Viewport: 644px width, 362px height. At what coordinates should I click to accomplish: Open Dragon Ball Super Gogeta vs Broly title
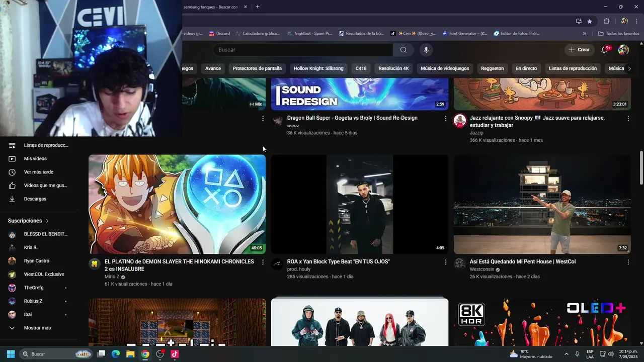(352, 118)
